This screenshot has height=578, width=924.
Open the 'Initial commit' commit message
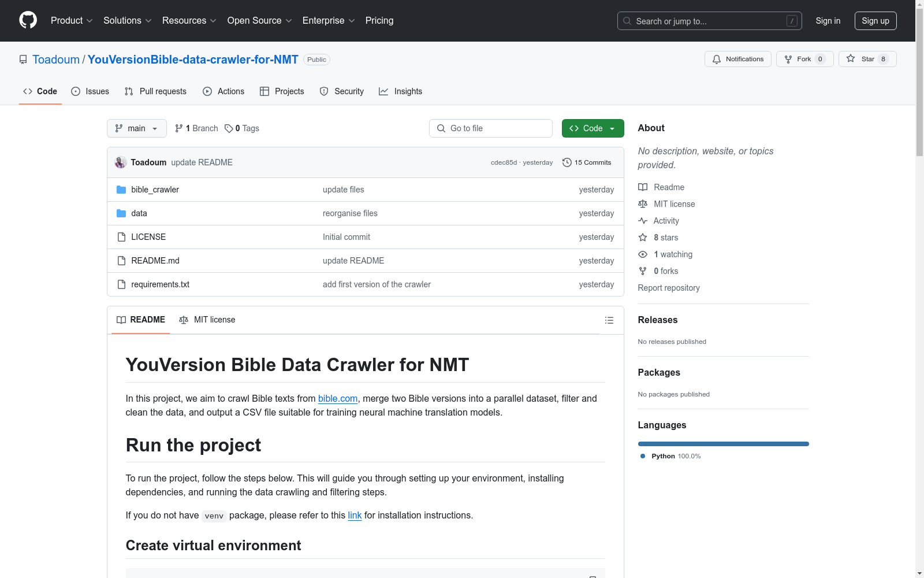tap(346, 237)
